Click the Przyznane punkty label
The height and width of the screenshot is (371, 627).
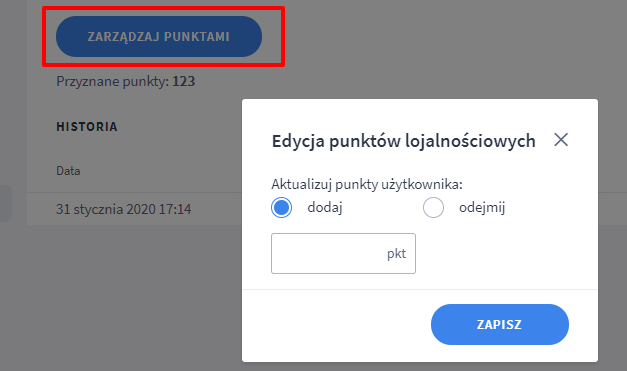[112, 82]
